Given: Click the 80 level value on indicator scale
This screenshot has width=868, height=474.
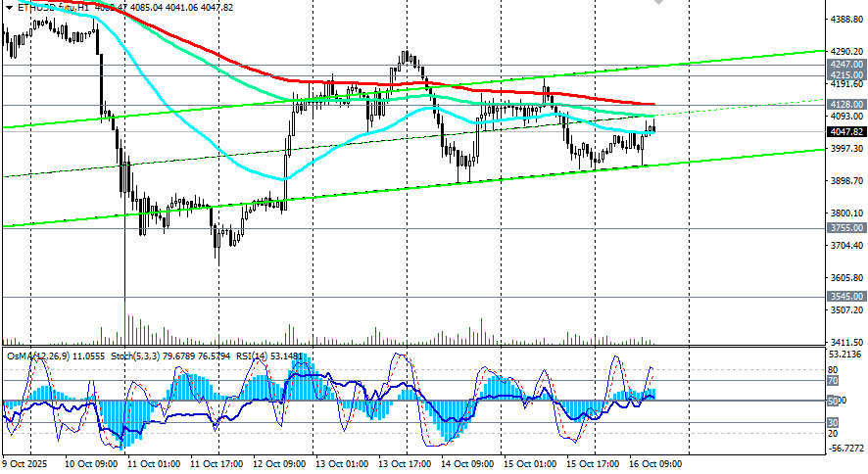Looking at the screenshot, I should click(833, 370).
